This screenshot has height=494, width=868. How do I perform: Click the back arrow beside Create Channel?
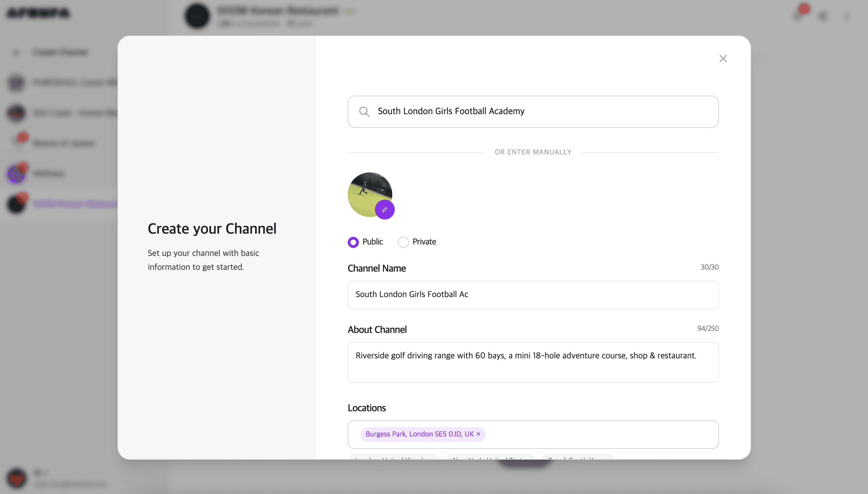pos(16,52)
